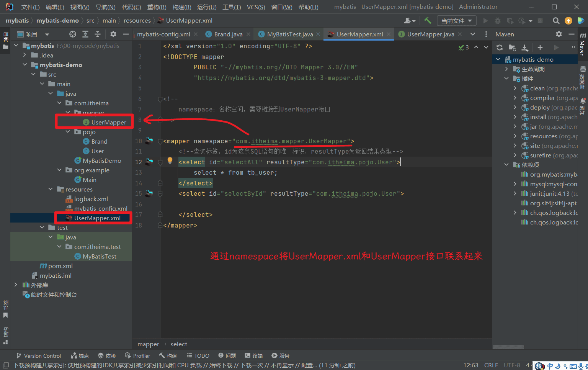This screenshot has width=588, height=370.
Task: Expand the clean plugin in Maven
Action: click(x=515, y=88)
